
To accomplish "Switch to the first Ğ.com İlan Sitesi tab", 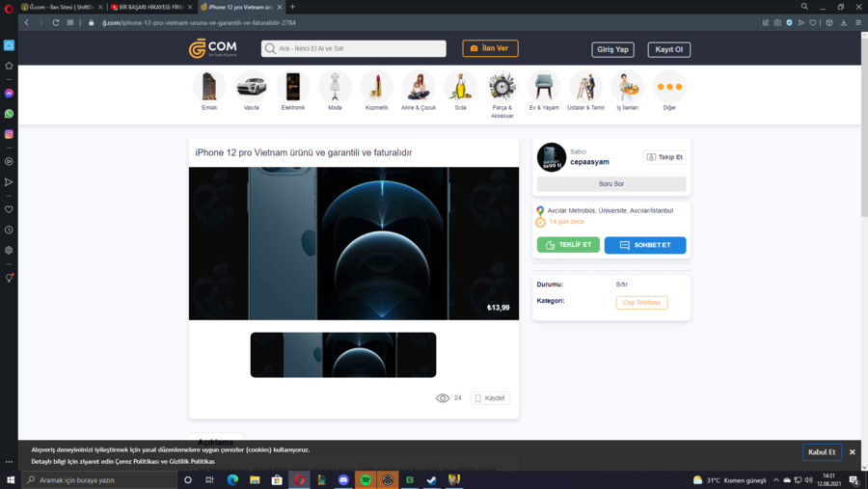I will [60, 7].
